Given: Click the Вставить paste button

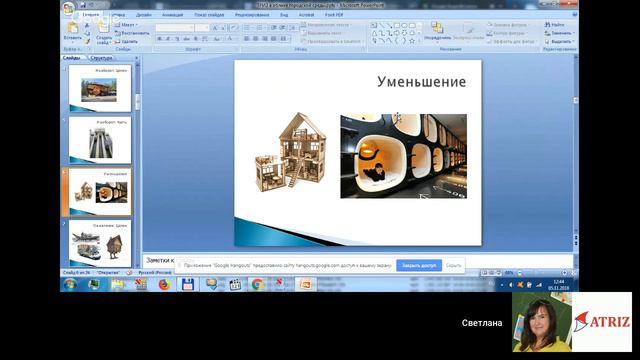Looking at the screenshot, I should pos(73,32).
